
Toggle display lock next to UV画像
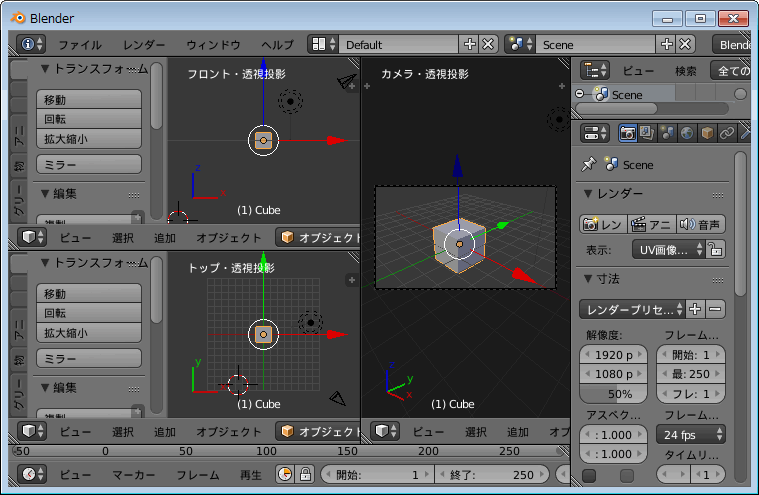pos(715,250)
